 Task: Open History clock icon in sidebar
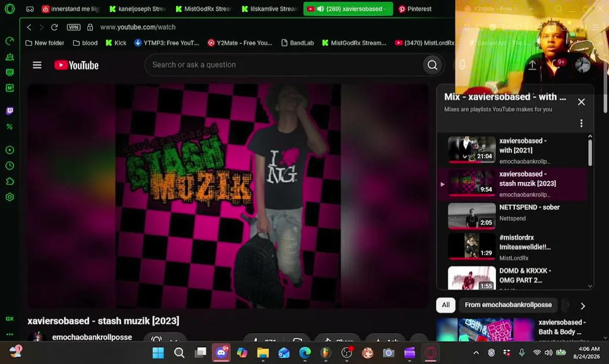pos(10,166)
